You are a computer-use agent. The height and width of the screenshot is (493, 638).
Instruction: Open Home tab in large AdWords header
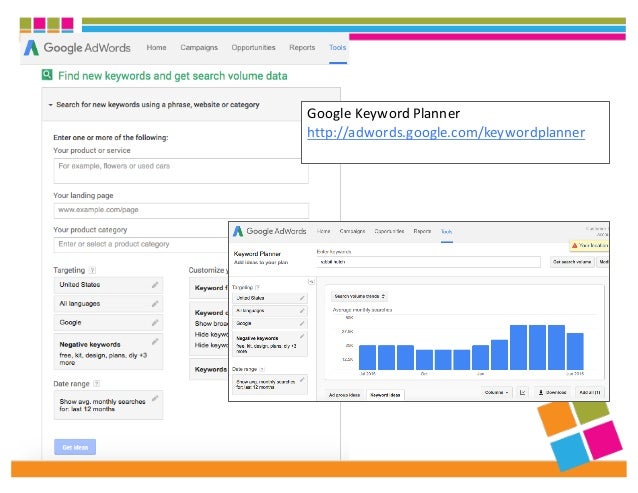pyautogui.click(x=156, y=48)
